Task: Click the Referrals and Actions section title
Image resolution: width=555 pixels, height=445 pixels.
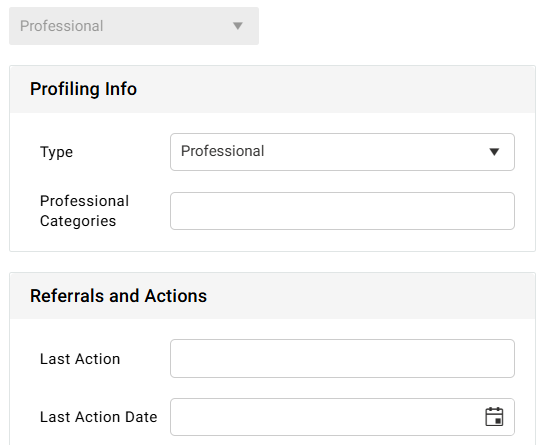Action: click(118, 296)
